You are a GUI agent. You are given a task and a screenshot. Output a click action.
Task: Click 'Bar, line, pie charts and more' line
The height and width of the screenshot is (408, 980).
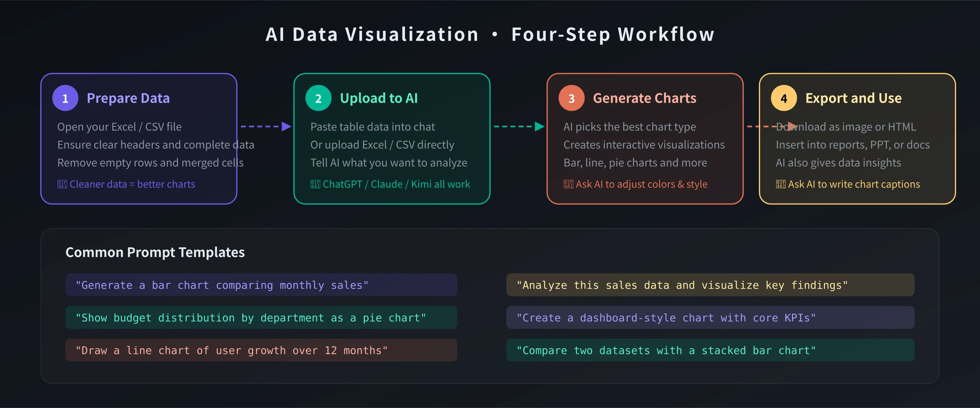click(635, 163)
